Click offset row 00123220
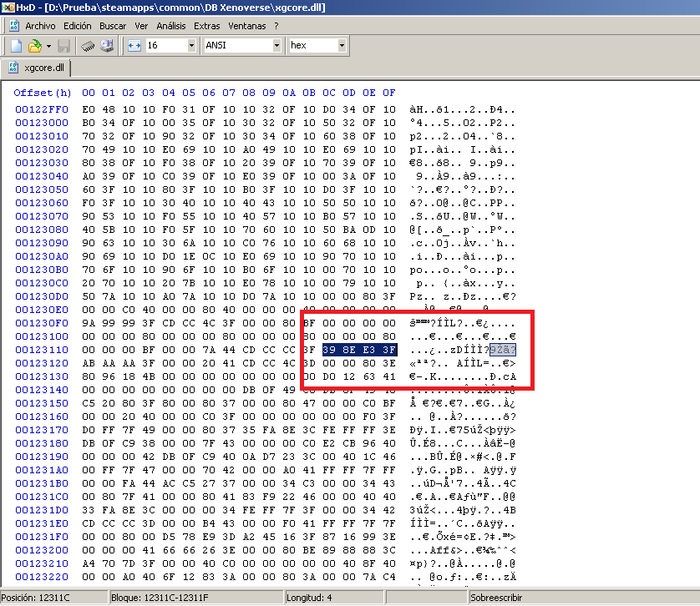The width and height of the screenshot is (700, 606). (42, 577)
